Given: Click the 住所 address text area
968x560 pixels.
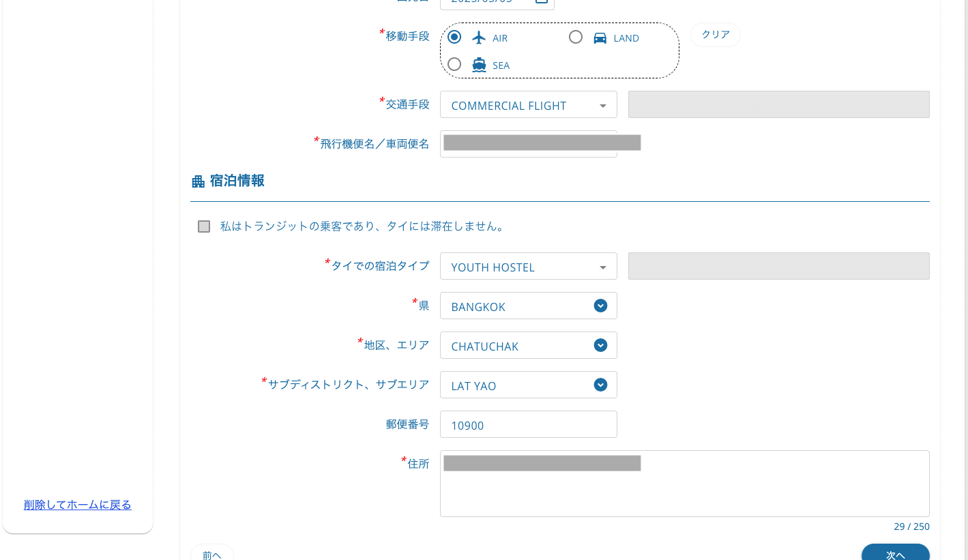Looking at the screenshot, I should pyautogui.click(x=685, y=484).
